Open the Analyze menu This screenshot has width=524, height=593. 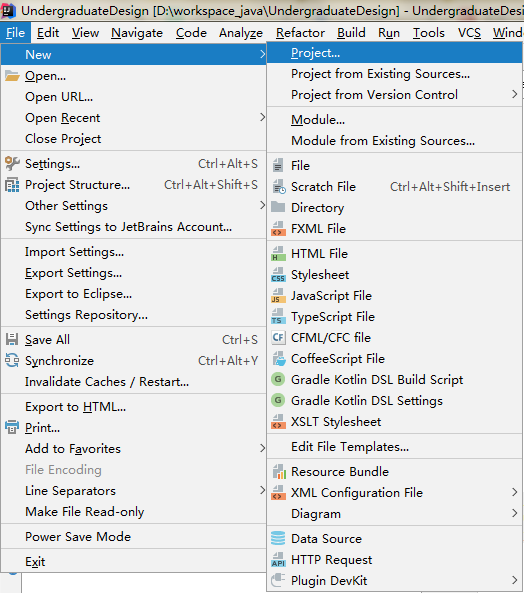241,33
